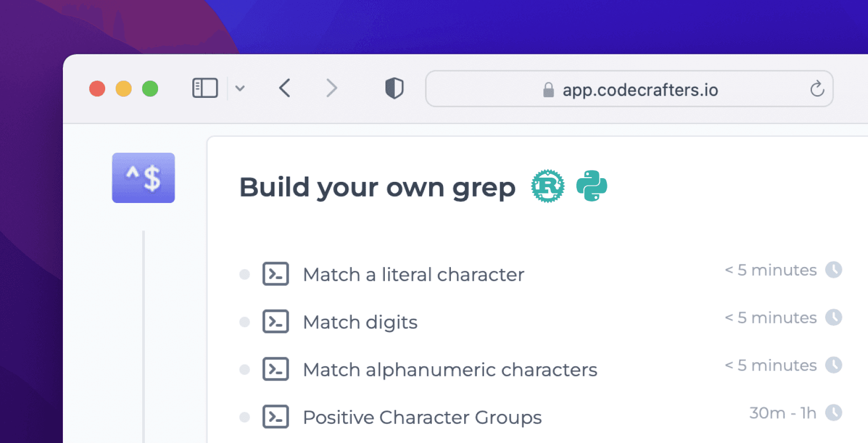Click the clock icon next to 30m - 1h

coord(834,413)
